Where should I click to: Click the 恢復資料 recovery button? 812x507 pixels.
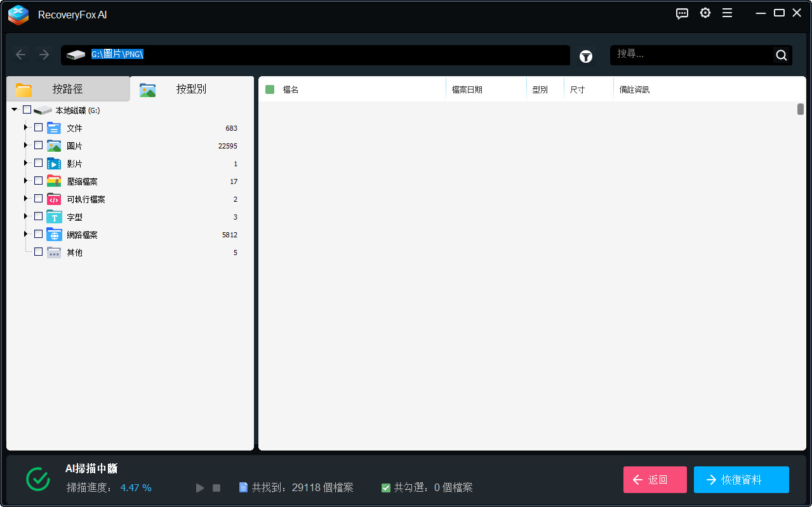pos(741,480)
